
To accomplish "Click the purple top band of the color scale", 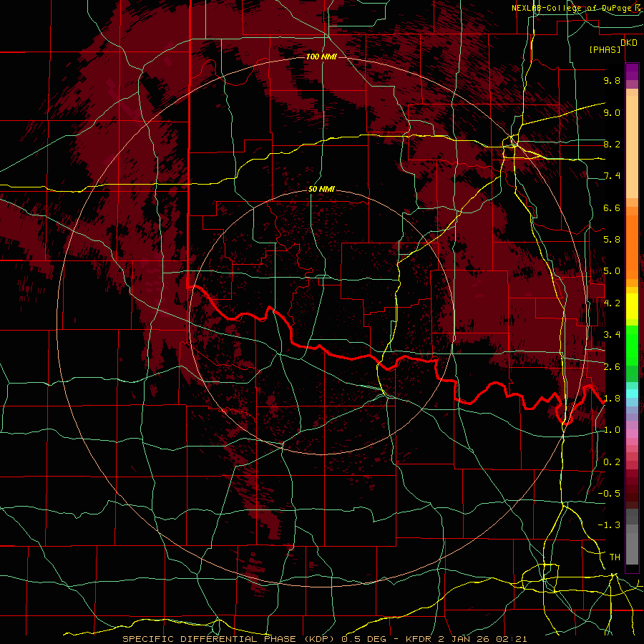I will tap(632, 72).
